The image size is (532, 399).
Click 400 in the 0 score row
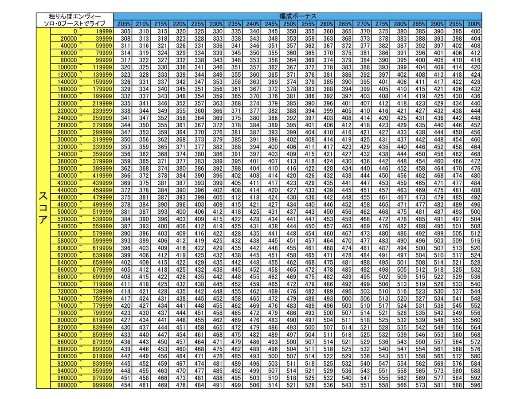473,31
